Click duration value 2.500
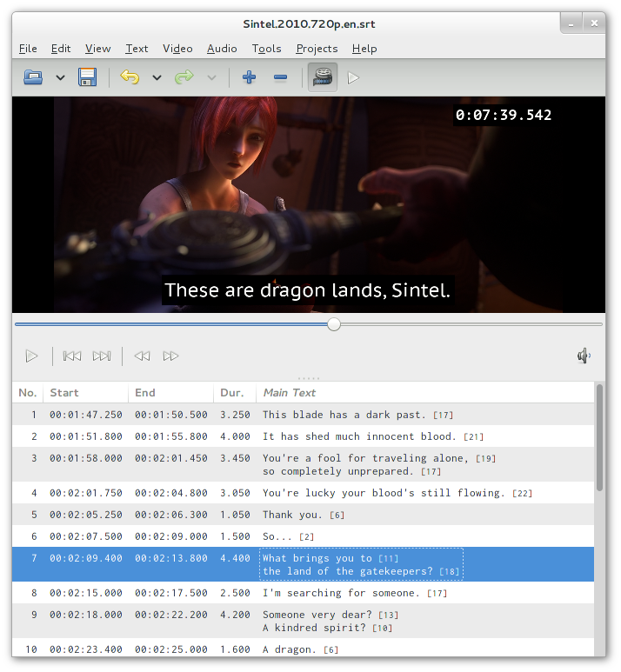 click(235, 593)
